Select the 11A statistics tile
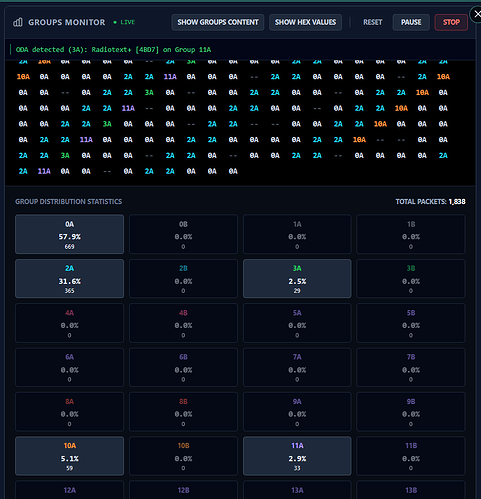Screen dimensions: 481x499 (297, 456)
